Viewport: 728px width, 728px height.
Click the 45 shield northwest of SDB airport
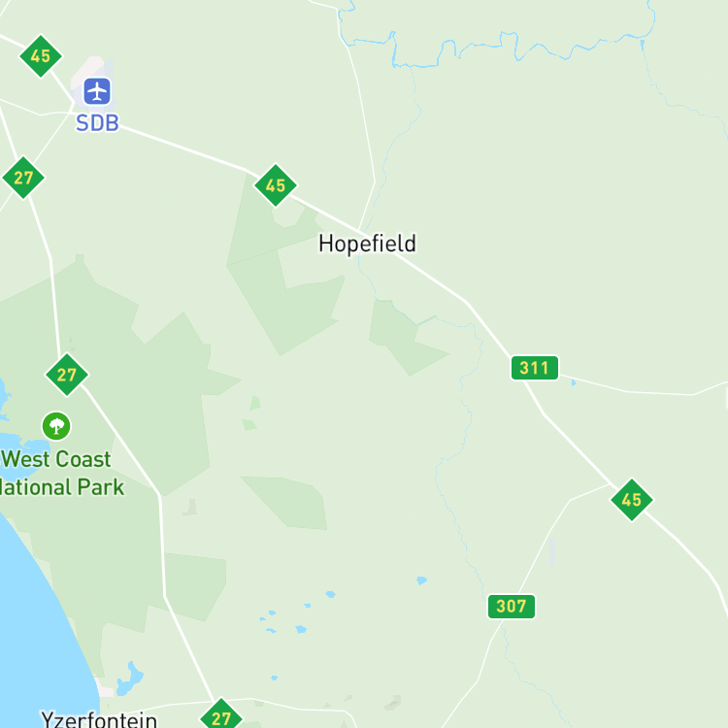pos(41,56)
